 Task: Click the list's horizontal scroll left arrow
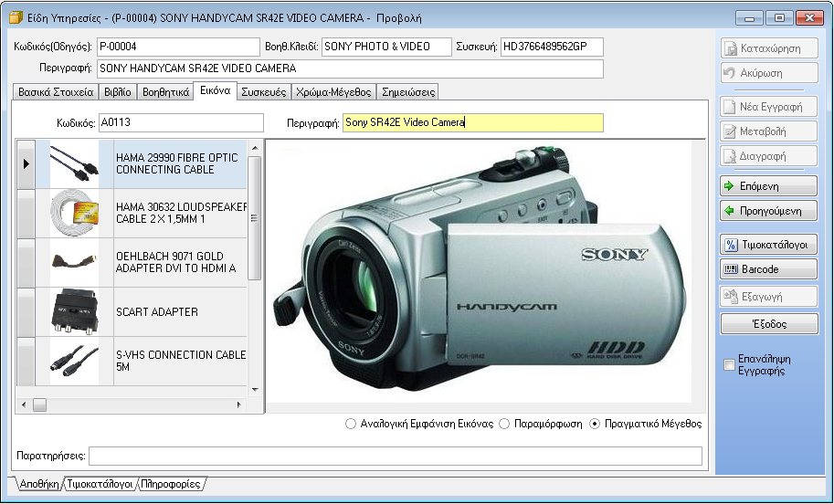pos(24,404)
